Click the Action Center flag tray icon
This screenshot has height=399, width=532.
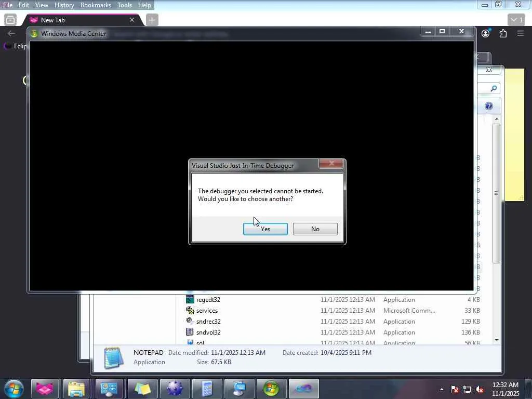click(455, 389)
